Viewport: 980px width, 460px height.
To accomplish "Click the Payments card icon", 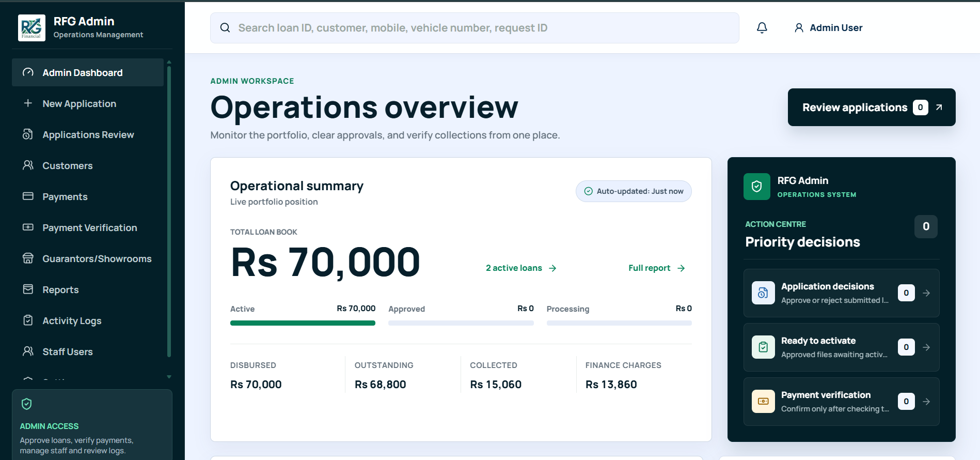I will tap(28, 196).
